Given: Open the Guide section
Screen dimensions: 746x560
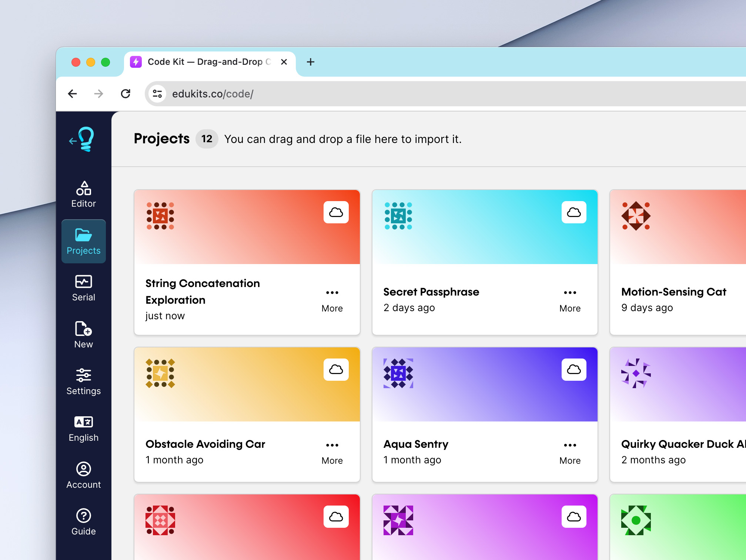Looking at the screenshot, I should (x=84, y=520).
